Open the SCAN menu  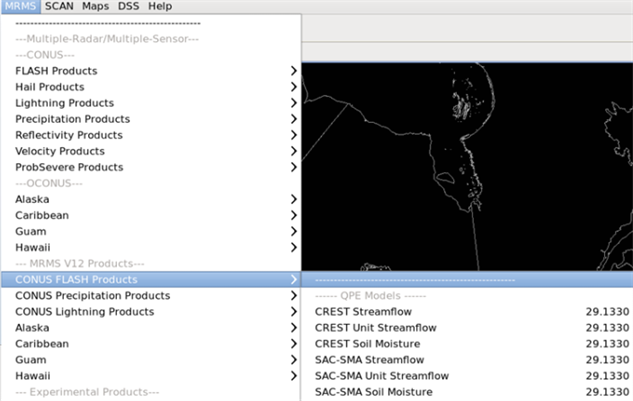[x=59, y=6]
